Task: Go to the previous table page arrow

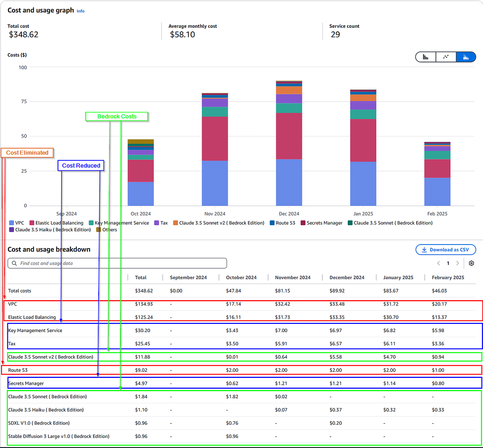Action: point(439,263)
